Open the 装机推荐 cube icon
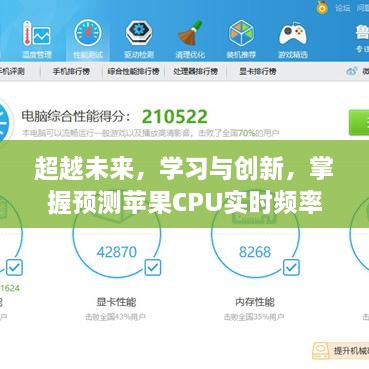 [x=241, y=33]
